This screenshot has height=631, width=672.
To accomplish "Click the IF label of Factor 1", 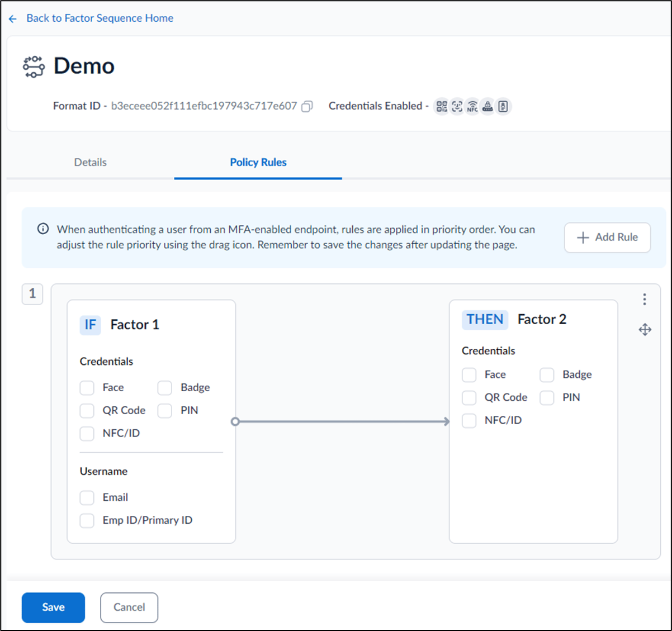I will click(91, 325).
